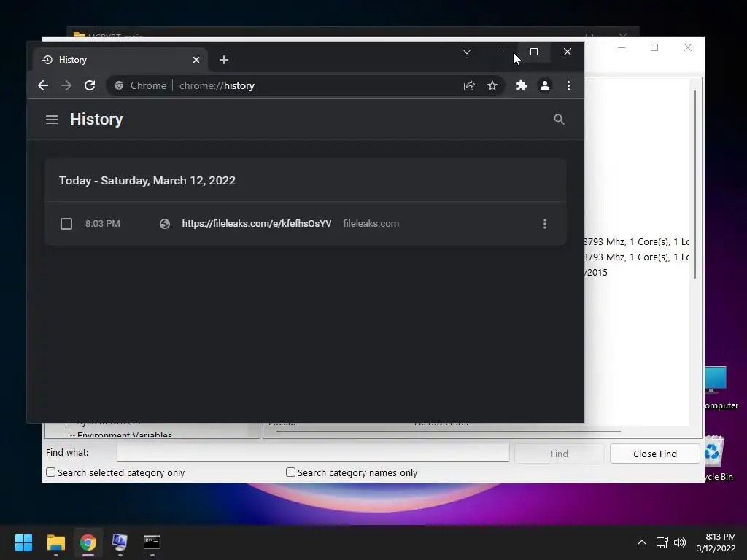Click the System Information horizontal scrollbar
The width and height of the screenshot is (747, 560).
448,432
